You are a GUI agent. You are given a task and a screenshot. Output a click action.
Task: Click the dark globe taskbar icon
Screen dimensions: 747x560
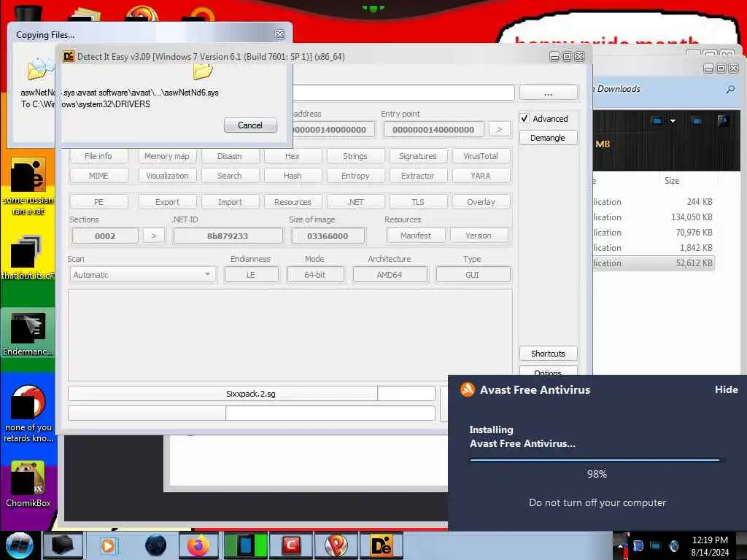(156, 545)
